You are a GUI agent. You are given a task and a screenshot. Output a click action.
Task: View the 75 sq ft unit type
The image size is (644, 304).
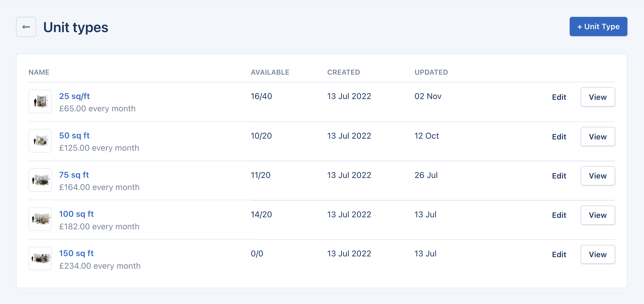pyautogui.click(x=597, y=176)
